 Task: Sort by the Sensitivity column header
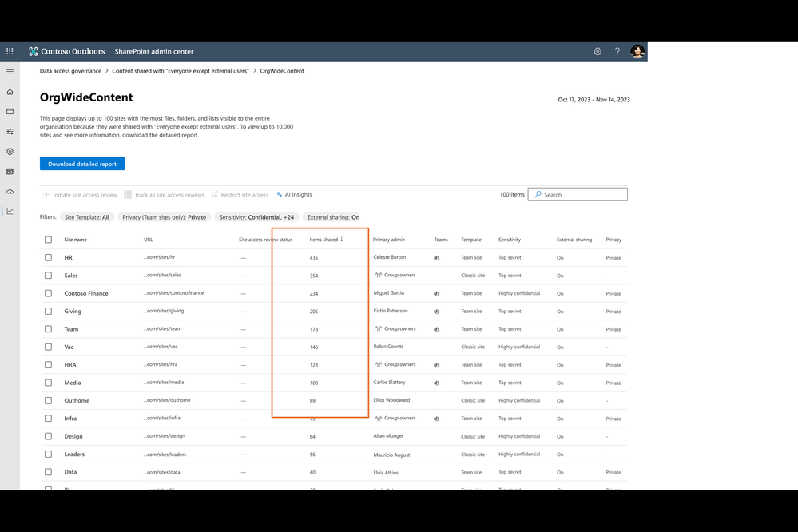coord(510,240)
